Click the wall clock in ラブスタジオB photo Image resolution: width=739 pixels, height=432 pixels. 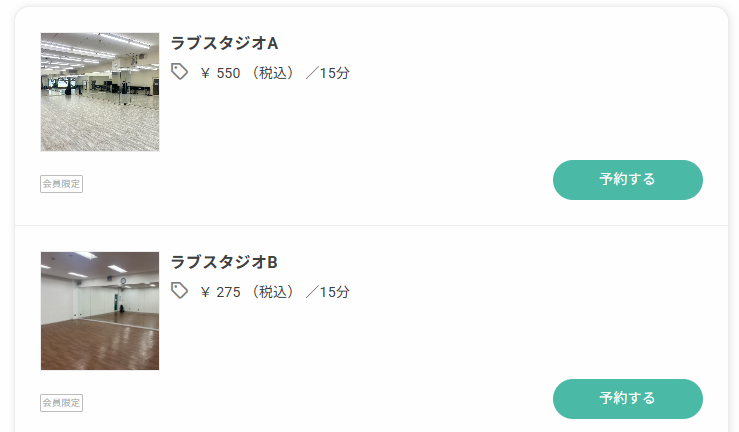123,281
